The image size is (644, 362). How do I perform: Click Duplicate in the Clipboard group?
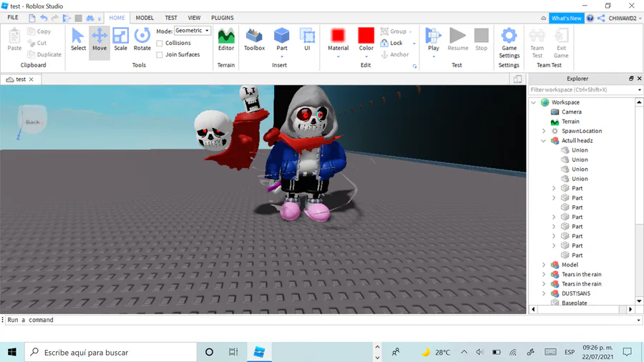coord(44,54)
